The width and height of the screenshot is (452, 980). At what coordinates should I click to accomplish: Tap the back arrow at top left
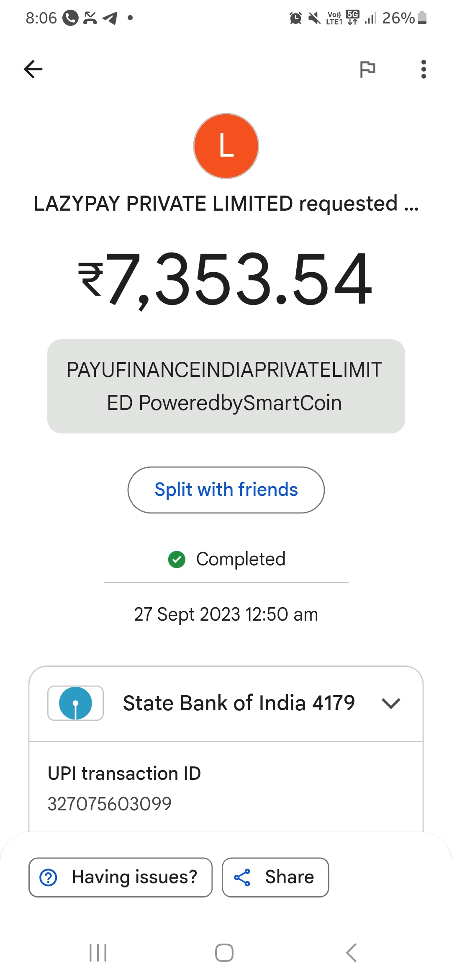[x=33, y=69]
